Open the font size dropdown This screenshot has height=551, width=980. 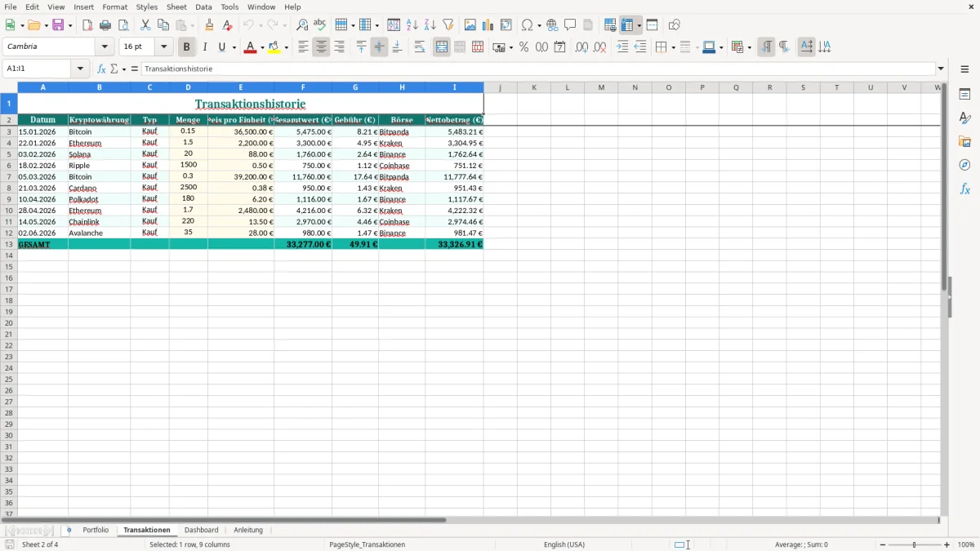tap(163, 47)
